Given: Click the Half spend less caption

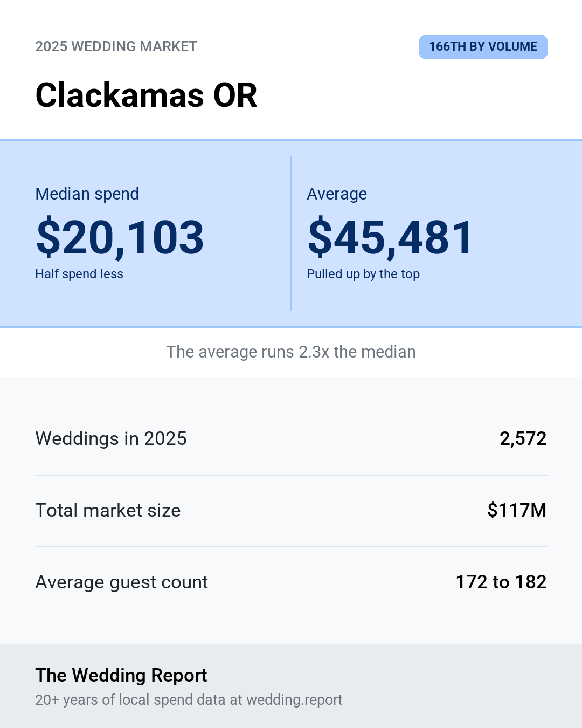Looking at the screenshot, I should (79, 274).
